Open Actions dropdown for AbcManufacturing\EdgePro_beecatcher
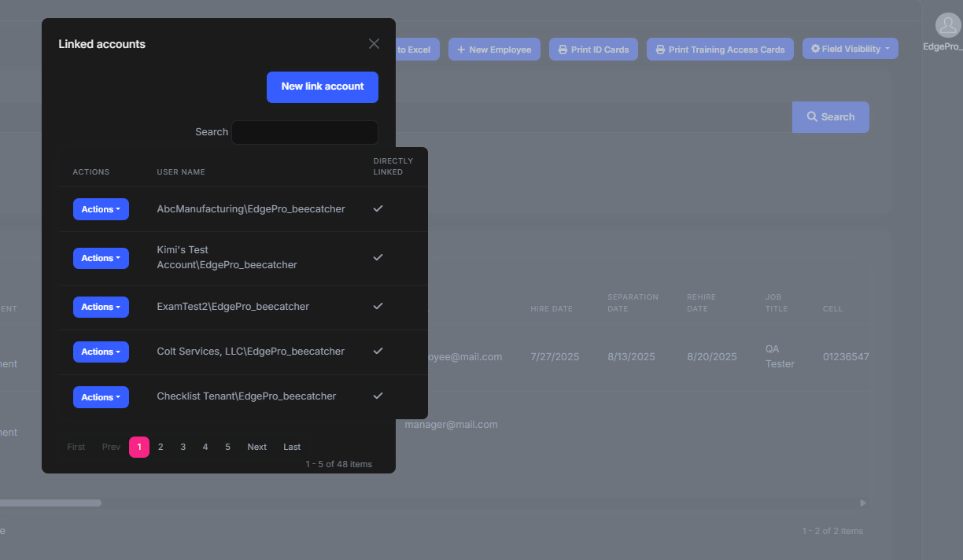963x560 pixels. [101, 209]
